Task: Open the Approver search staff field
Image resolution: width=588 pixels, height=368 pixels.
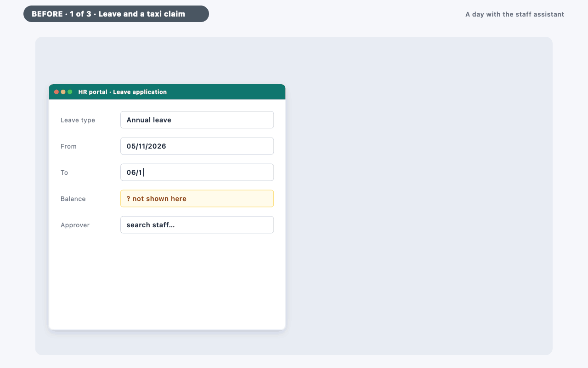Action: [x=197, y=224]
